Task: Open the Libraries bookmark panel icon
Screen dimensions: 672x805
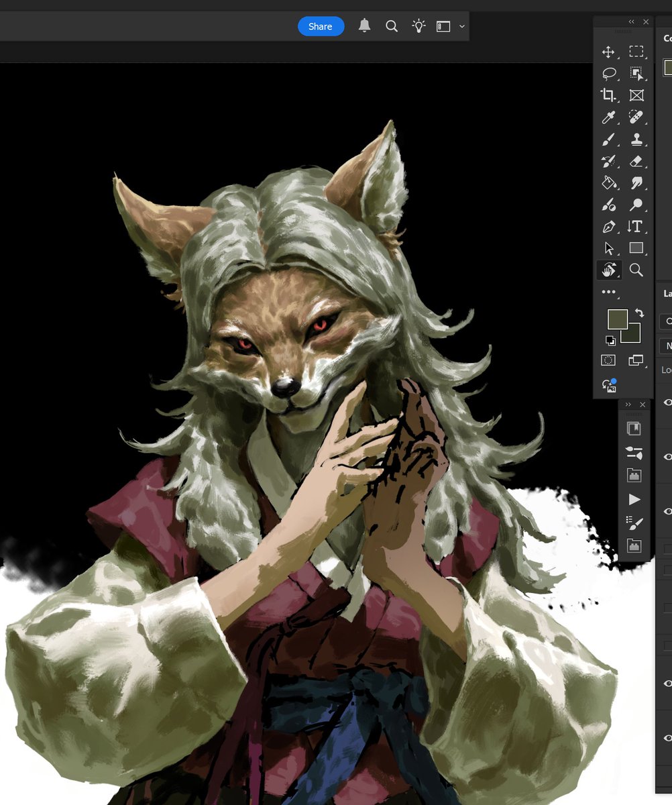Action: [634, 429]
